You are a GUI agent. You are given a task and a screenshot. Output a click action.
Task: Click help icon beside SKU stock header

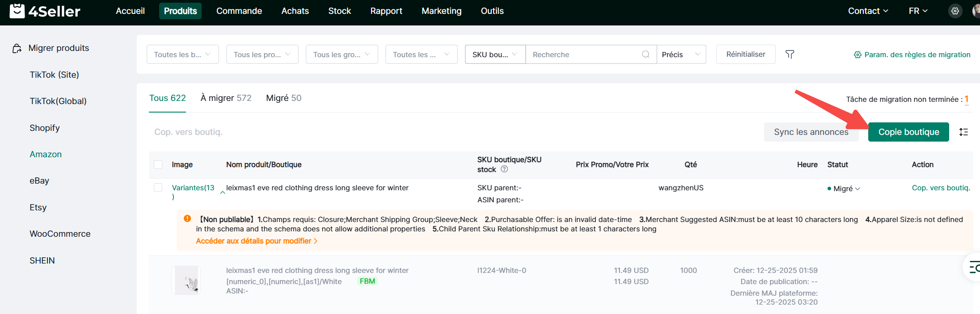(504, 169)
